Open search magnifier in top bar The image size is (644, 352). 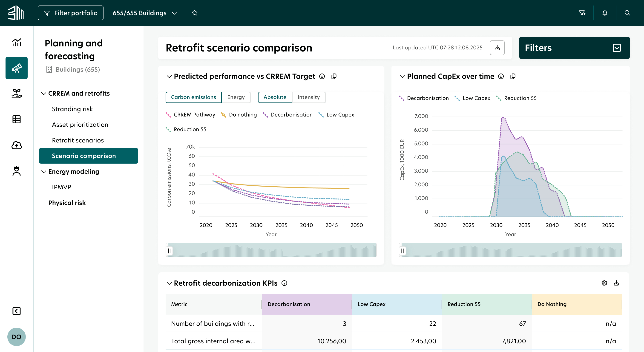pyautogui.click(x=627, y=13)
